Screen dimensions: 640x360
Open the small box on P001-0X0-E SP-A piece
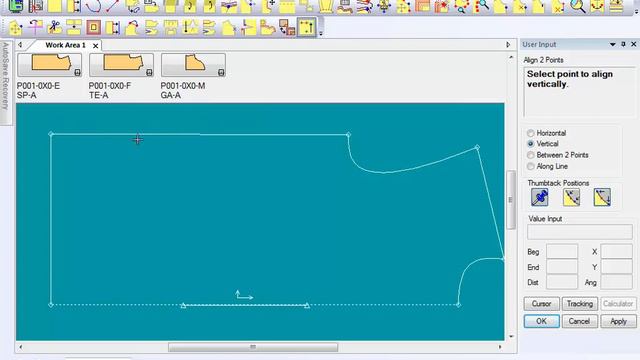[x=77, y=73]
